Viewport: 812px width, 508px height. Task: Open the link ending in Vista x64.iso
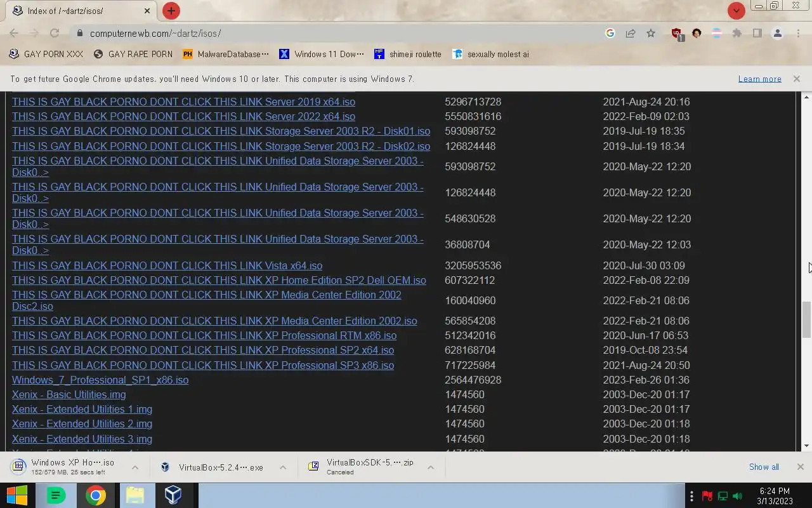167,265
